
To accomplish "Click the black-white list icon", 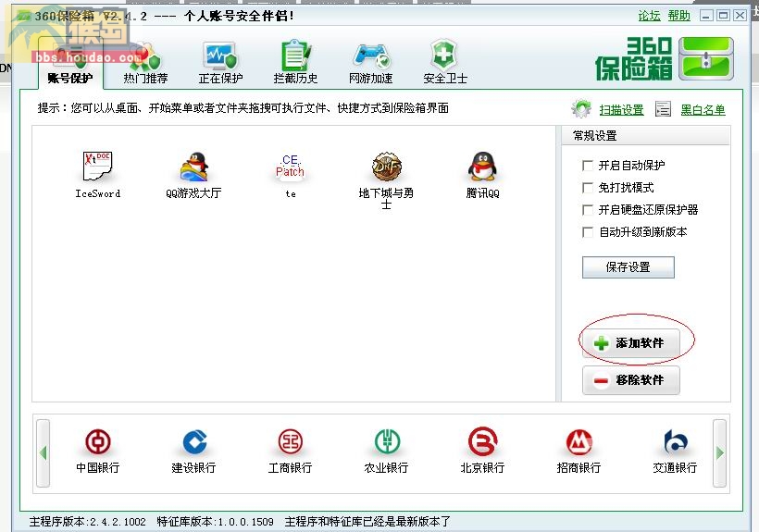I will [x=663, y=109].
